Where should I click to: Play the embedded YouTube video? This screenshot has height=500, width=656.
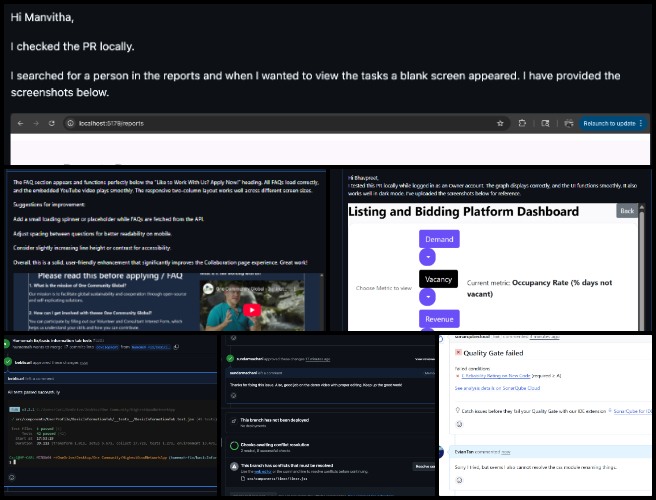coord(251,310)
